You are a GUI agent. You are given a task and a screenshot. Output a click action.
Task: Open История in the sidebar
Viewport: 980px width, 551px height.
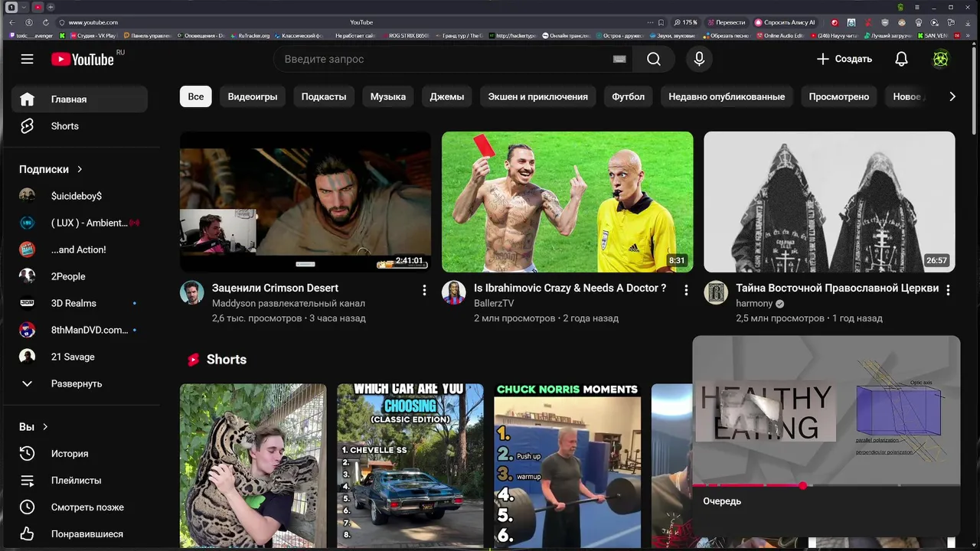80,454
